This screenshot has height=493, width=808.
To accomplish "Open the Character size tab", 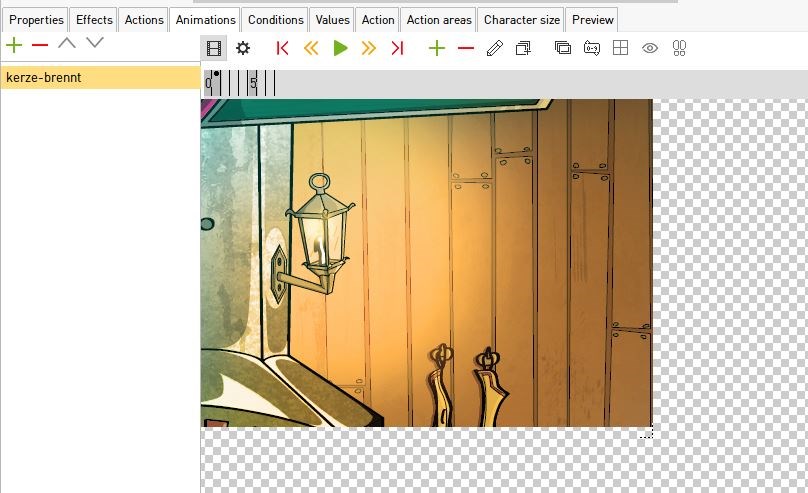I will (x=521, y=20).
